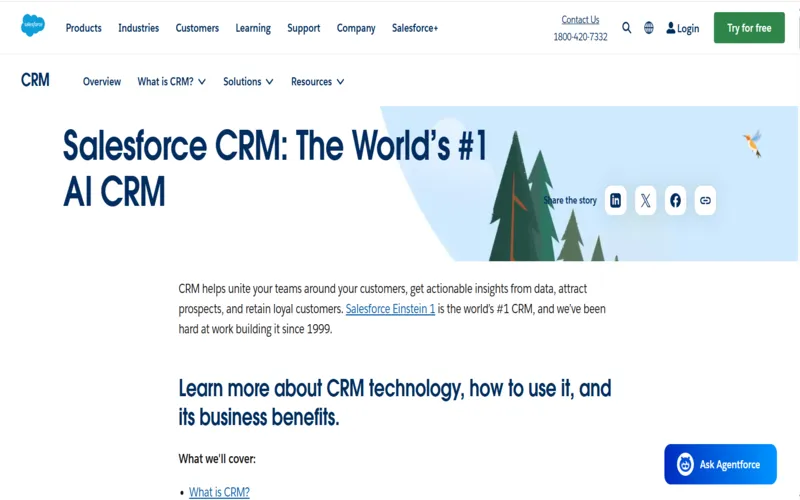Copy story link with chain icon
800x500 pixels.
(x=705, y=200)
